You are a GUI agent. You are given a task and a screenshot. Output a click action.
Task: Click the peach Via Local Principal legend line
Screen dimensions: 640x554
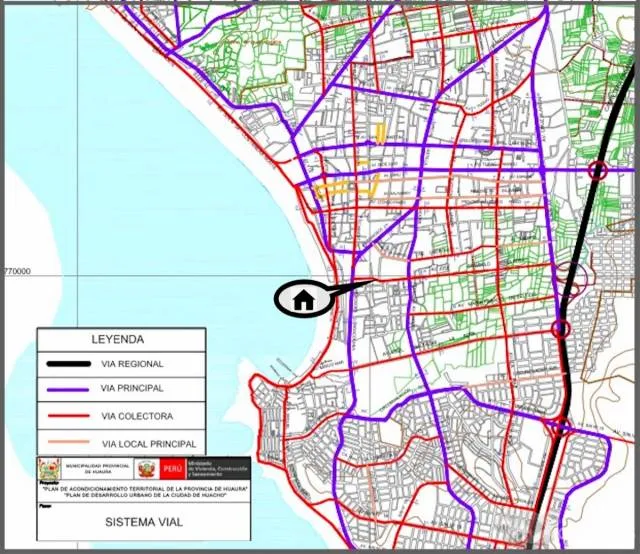pos(69,442)
